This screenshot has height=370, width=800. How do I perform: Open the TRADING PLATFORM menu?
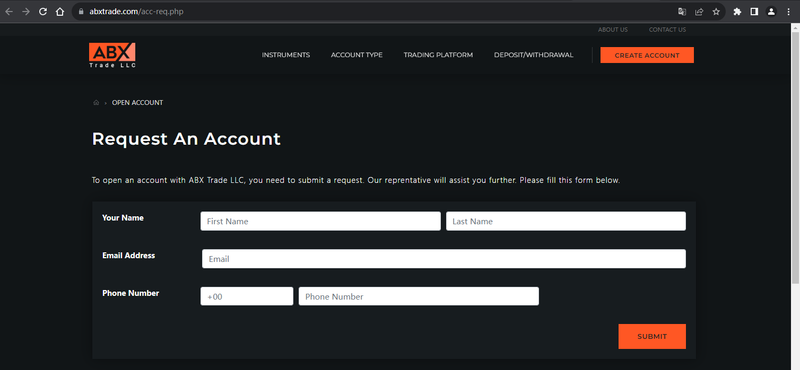point(438,55)
